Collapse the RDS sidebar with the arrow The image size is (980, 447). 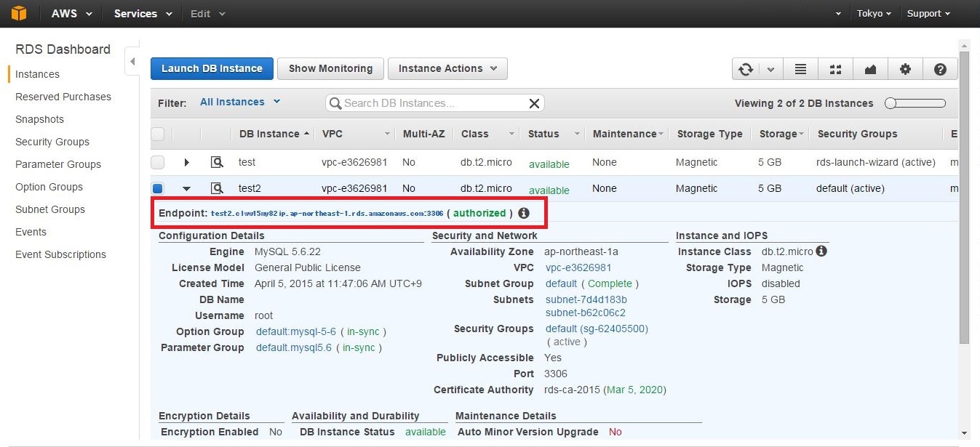pyautogui.click(x=132, y=62)
